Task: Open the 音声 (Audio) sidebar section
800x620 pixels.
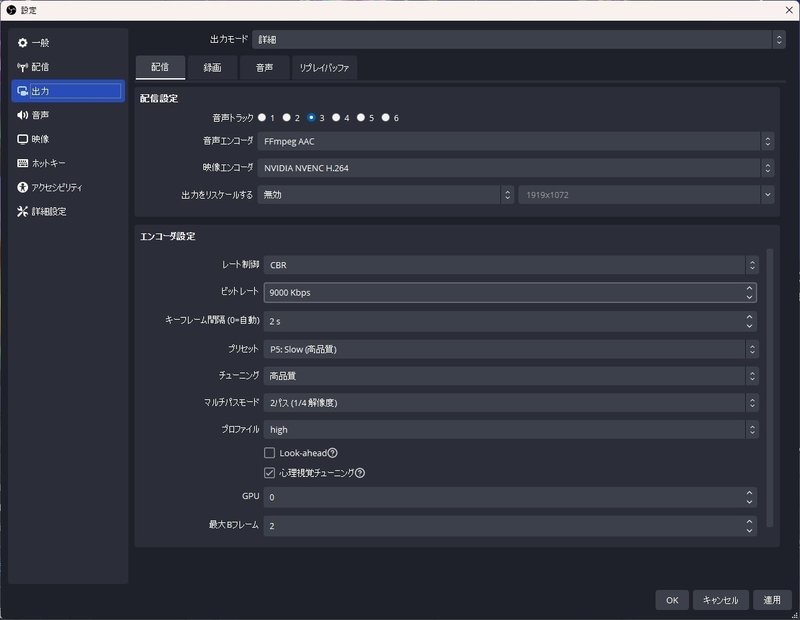Action: [x=68, y=115]
